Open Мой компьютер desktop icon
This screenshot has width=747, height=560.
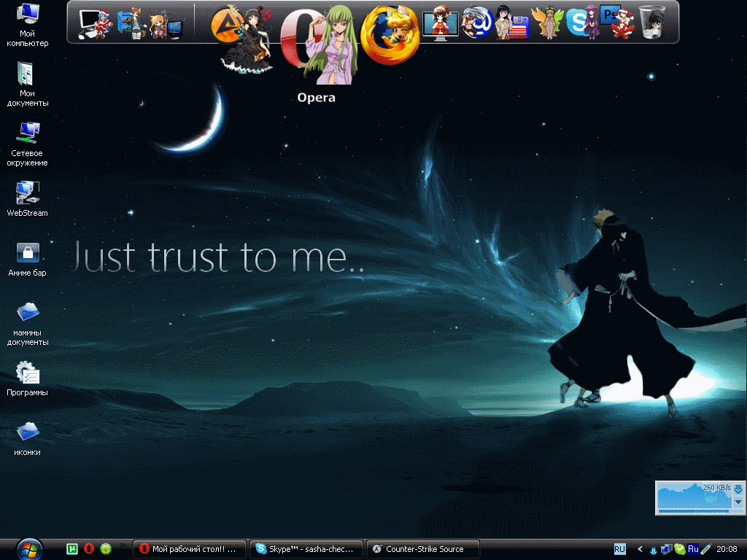pos(27,26)
